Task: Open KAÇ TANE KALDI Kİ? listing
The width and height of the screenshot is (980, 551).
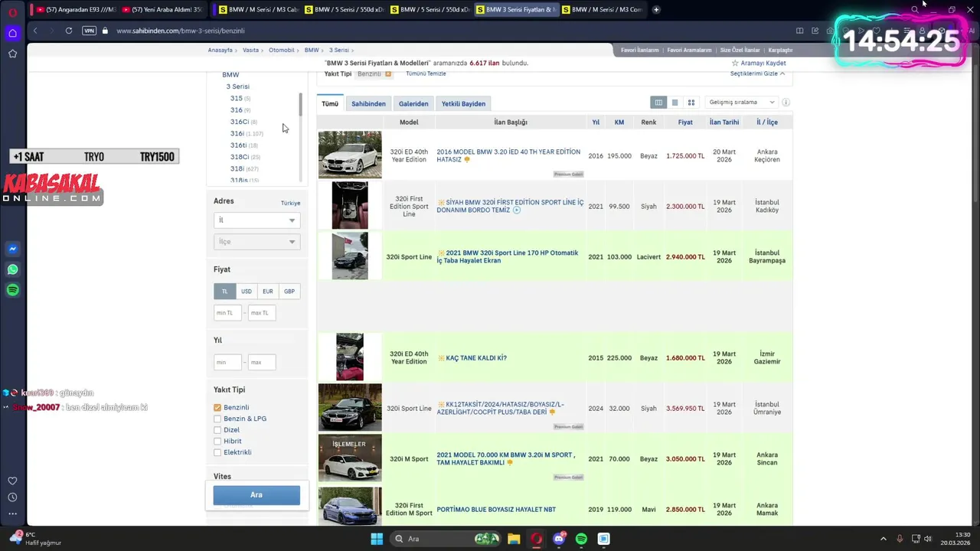Action: click(476, 358)
